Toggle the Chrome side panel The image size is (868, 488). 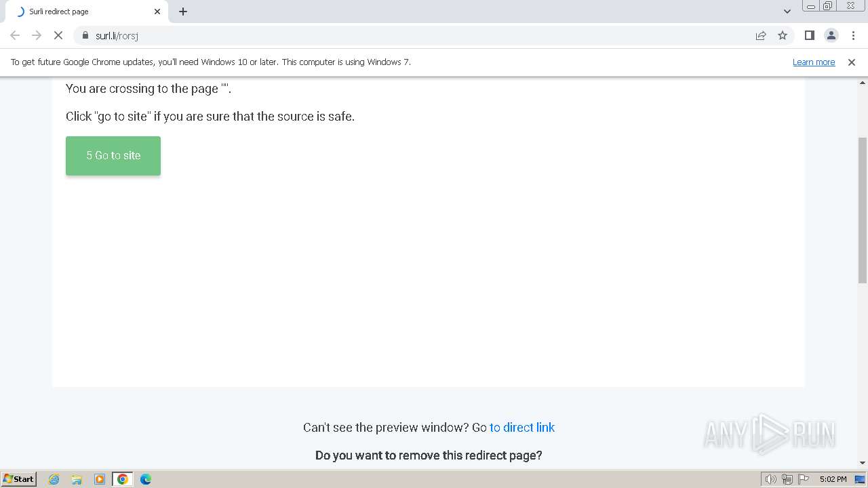(x=809, y=35)
